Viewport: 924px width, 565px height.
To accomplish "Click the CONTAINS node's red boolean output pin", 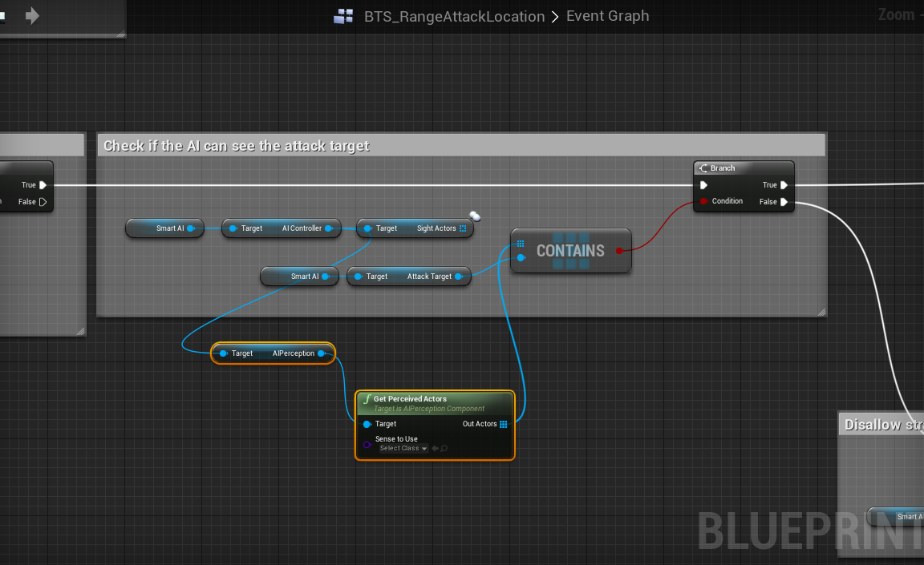I will click(x=618, y=251).
